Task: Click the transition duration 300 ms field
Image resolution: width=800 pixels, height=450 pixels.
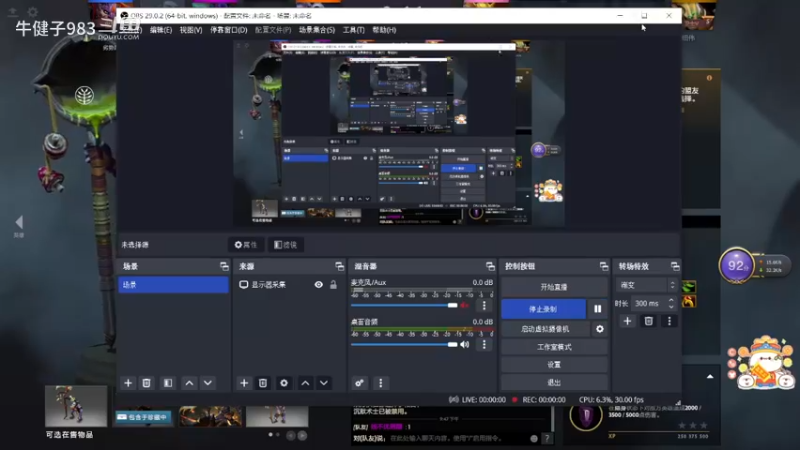Action: coord(649,304)
